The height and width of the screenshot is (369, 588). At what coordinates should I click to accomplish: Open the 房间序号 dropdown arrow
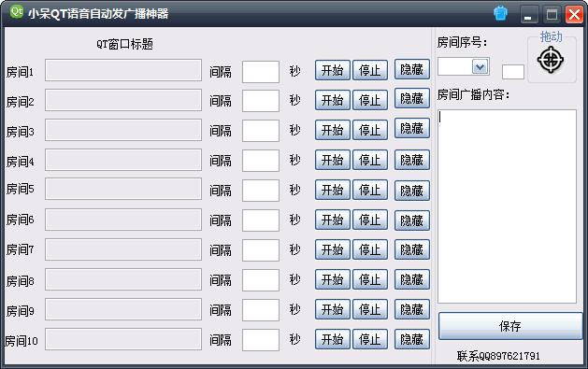point(480,66)
